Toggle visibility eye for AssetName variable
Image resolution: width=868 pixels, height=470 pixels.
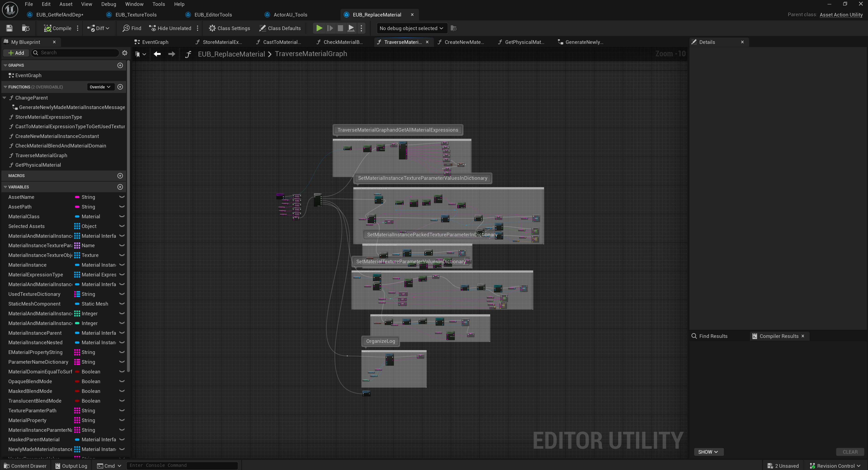point(122,197)
